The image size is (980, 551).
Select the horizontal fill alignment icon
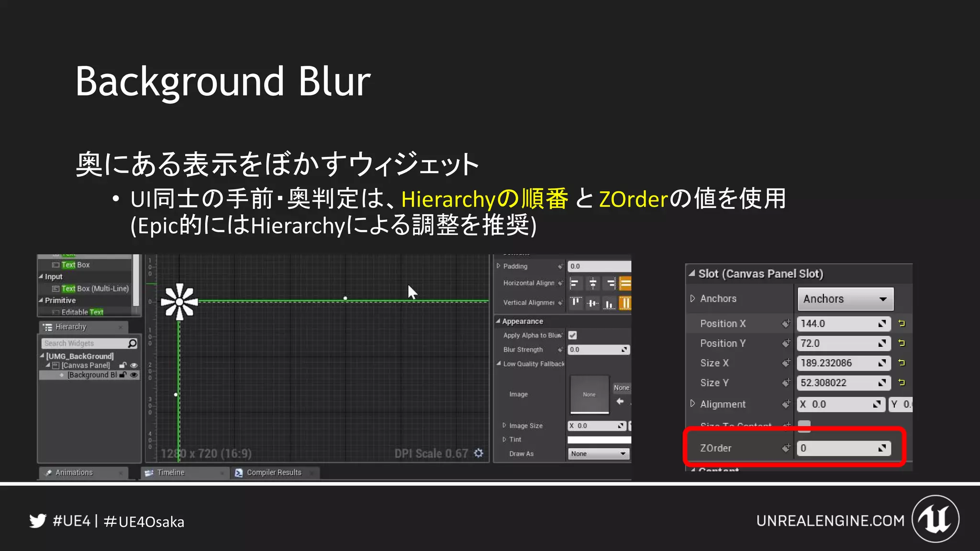(x=625, y=284)
